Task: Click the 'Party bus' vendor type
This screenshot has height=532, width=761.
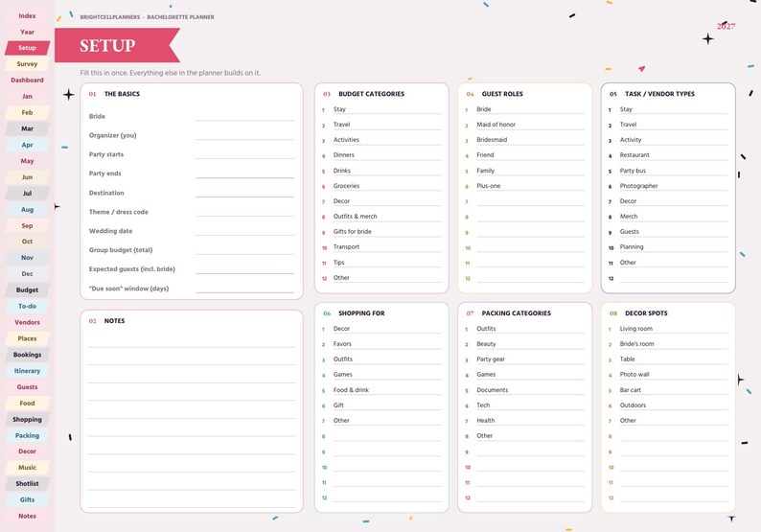Action: [633, 171]
